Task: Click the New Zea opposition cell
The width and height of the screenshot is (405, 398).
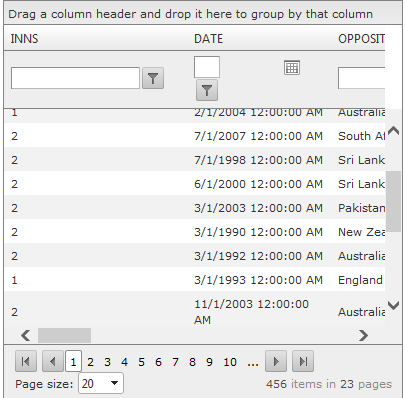Action: coord(362,232)
